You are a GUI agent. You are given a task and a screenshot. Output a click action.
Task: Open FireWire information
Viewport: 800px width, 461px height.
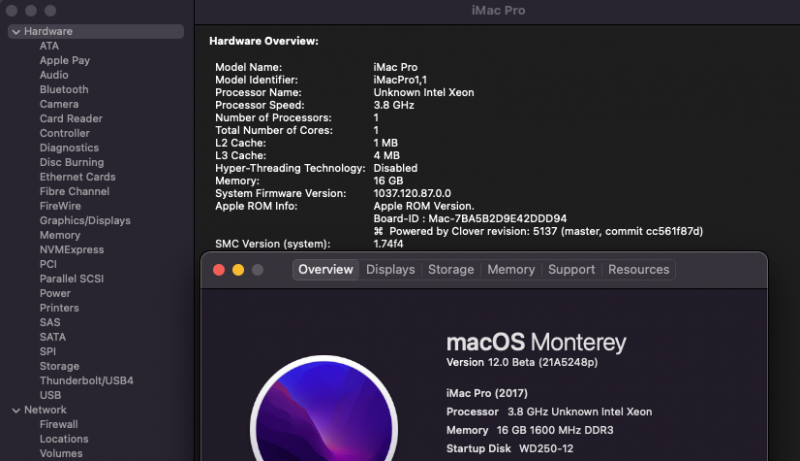60,206
